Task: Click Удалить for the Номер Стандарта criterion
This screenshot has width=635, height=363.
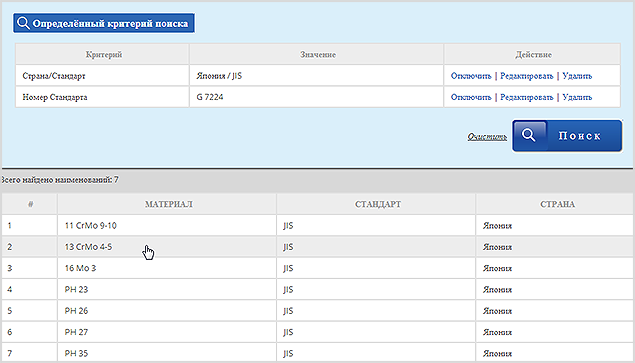Action: click(x=577, y=97)
